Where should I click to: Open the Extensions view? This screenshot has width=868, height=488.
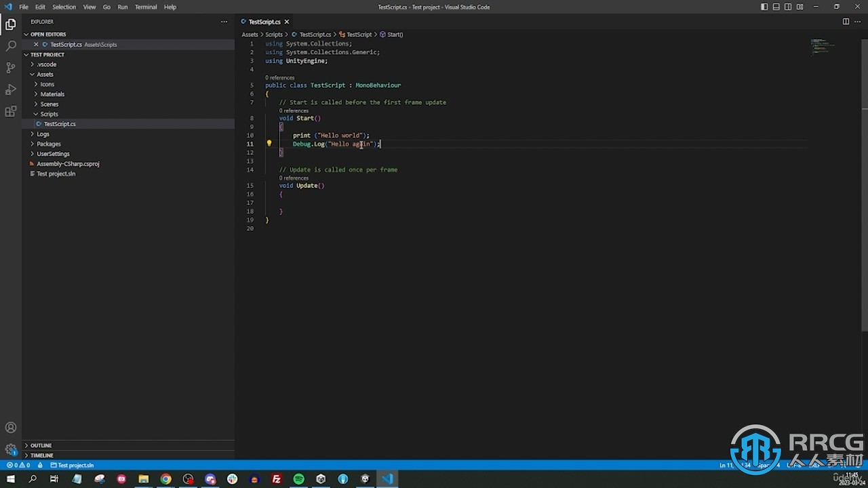coord(11,111)
